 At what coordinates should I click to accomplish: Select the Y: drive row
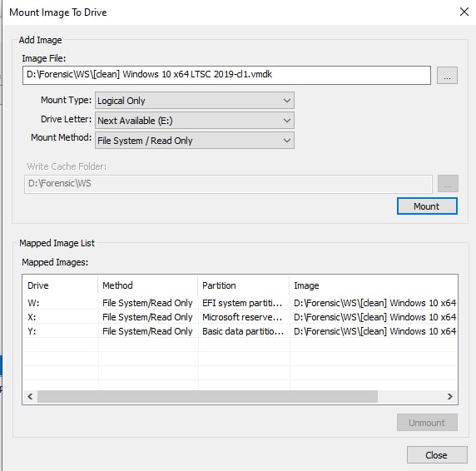(240, 331)
